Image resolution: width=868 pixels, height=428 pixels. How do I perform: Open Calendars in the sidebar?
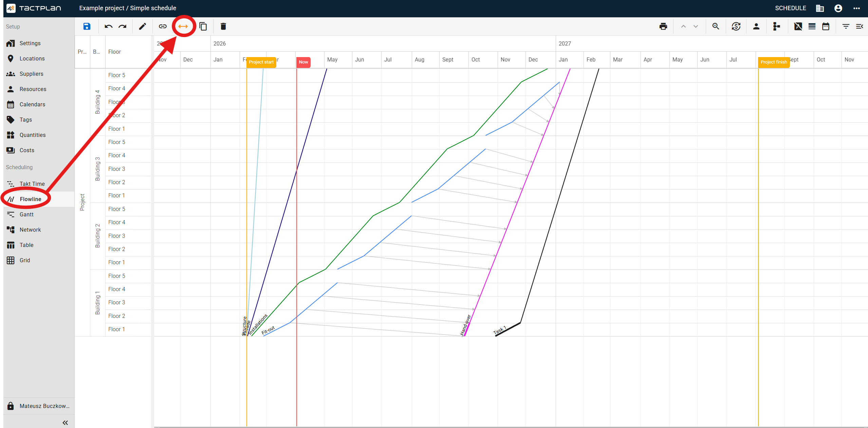(39, 104)
